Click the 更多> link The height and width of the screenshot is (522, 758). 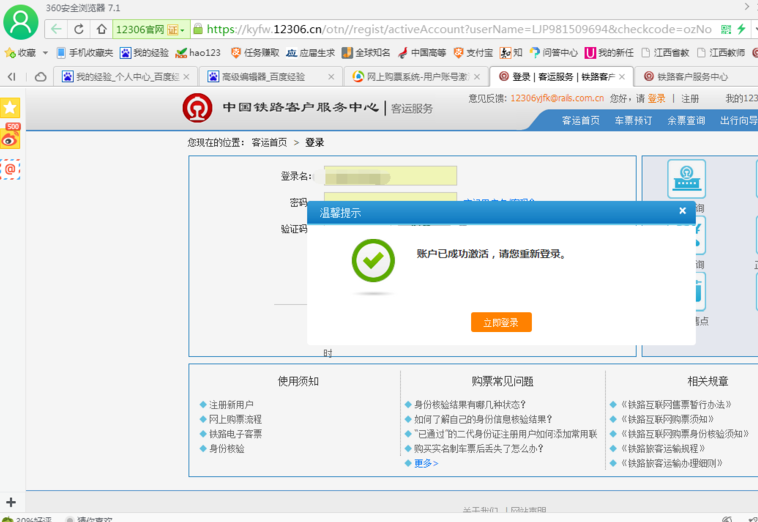point(426,463)
